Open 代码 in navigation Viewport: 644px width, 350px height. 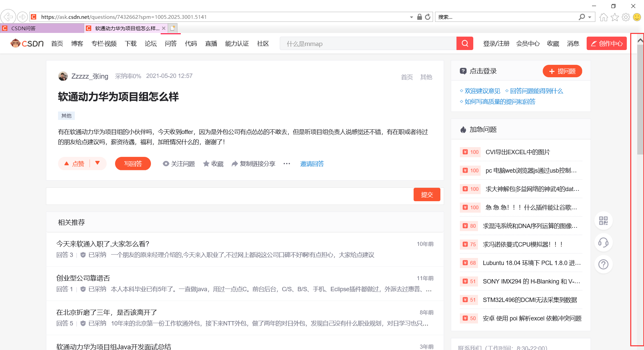[x=191, y=43]
